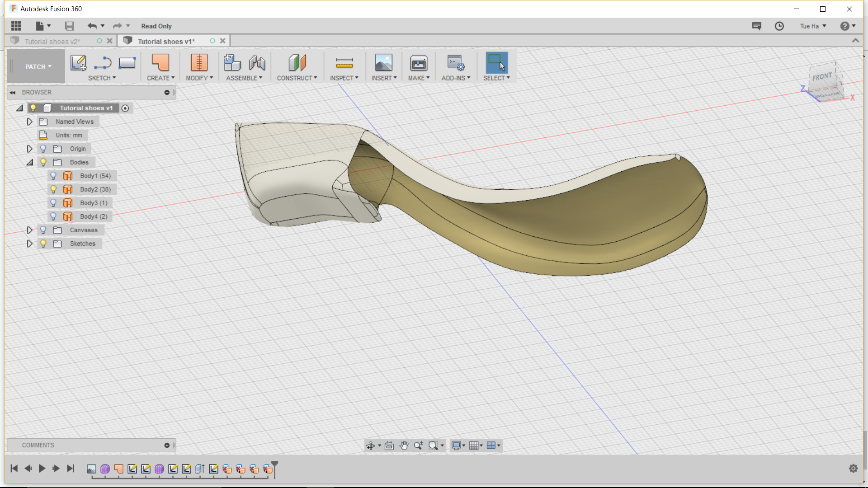Open the Tue Ha account dropdown

tap(813, 26)
